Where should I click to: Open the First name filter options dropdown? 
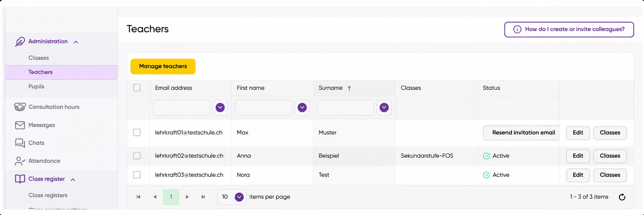click(x=302, y=107)
